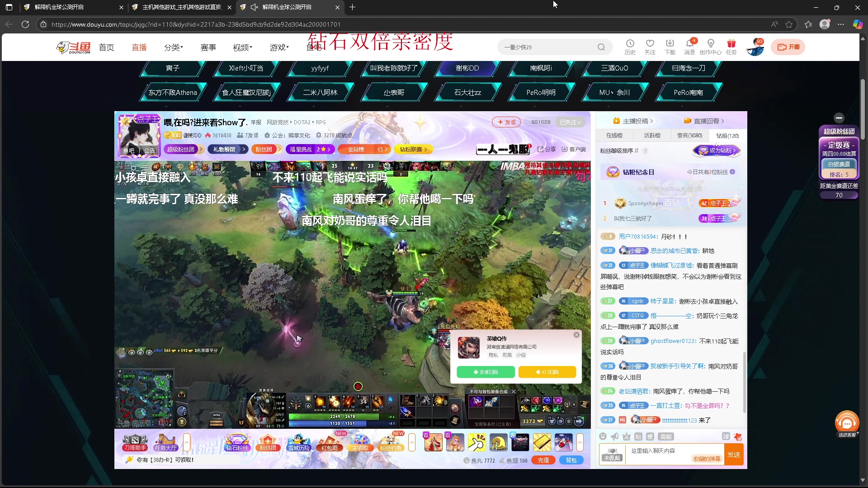Screen dimensions: 868x488
Task: Expand the 粉丝等级排序 sort control
Action: pyautogui.click(x=619, y=151)
